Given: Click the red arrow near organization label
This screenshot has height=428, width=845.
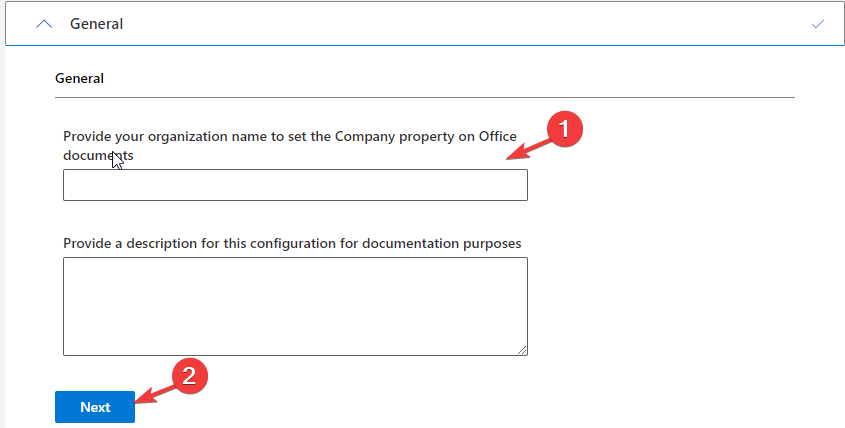Looking at the screenshot, I should [529, 149].
